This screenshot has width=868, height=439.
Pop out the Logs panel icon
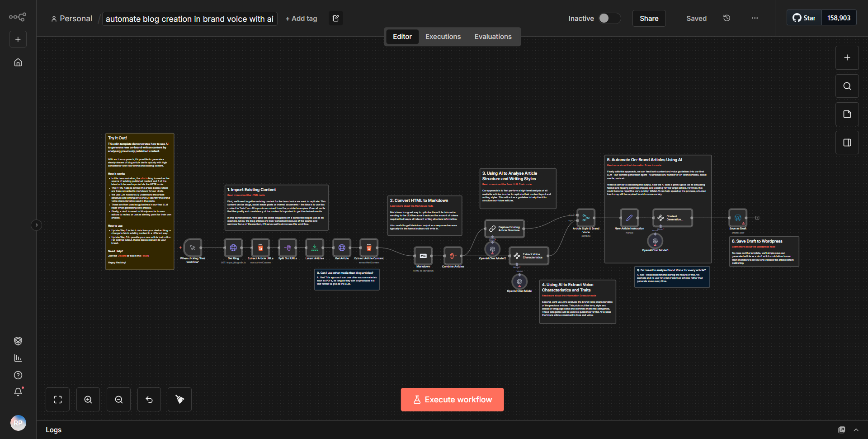click(x=842, y=430)
